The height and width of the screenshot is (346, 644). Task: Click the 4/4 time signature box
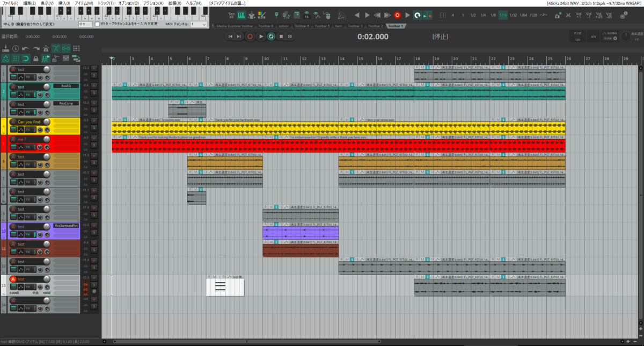click(x=593, y=37)
